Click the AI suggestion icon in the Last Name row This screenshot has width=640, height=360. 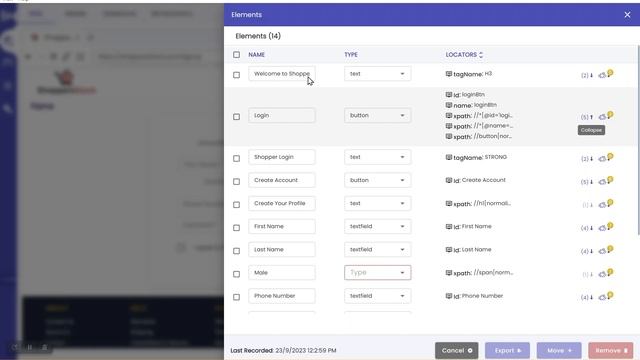pyautogui.click(x=606, y=250)
